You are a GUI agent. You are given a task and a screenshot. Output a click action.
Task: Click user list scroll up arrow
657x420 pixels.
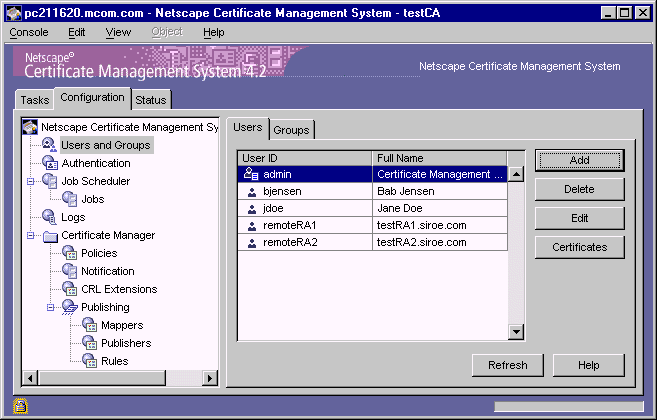coord(516,174)
